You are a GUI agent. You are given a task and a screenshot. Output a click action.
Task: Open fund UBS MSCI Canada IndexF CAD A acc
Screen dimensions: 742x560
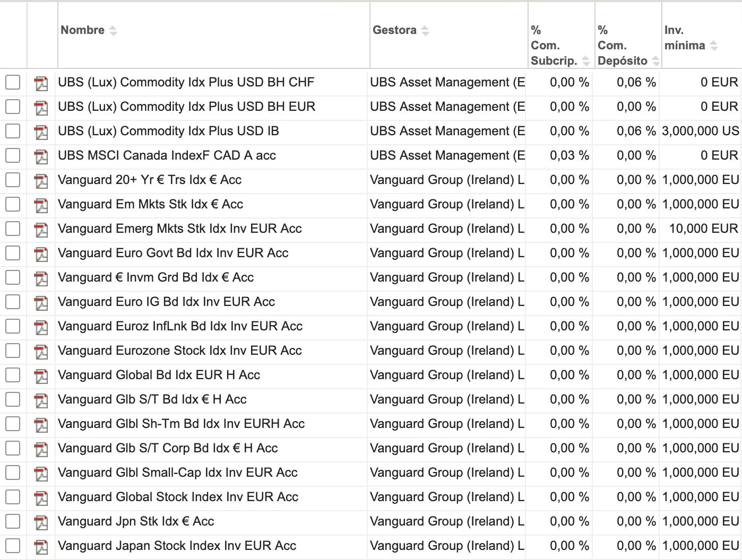coord(167,155)
